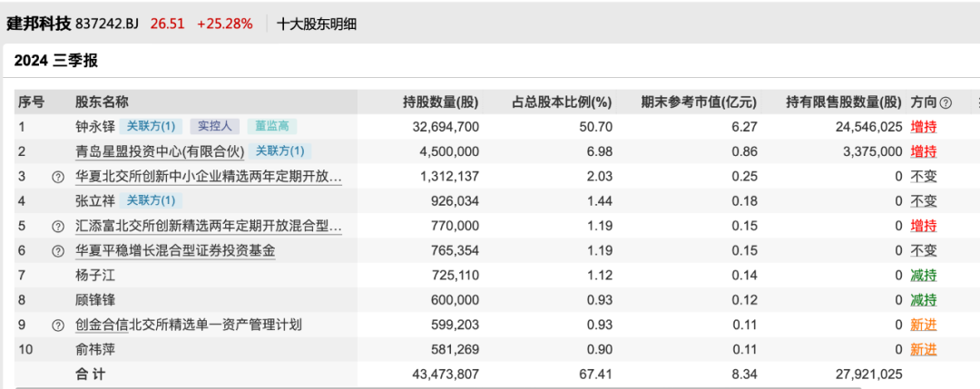Viewport: 980px width, 389px height.
Task: Open 关联方(1) tag next to 钟永铎
Action: (x=151, y=127)
